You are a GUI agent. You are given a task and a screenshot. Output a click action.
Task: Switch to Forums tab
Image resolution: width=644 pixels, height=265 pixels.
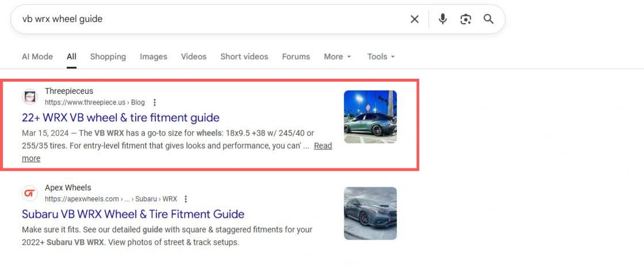(x=296, y=57)
